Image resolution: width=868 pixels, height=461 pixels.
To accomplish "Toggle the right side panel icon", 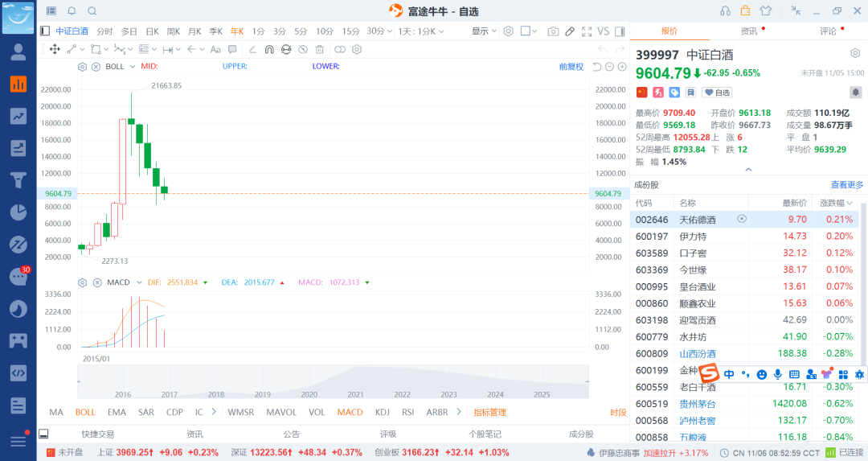I will click(x=620, y=31).
